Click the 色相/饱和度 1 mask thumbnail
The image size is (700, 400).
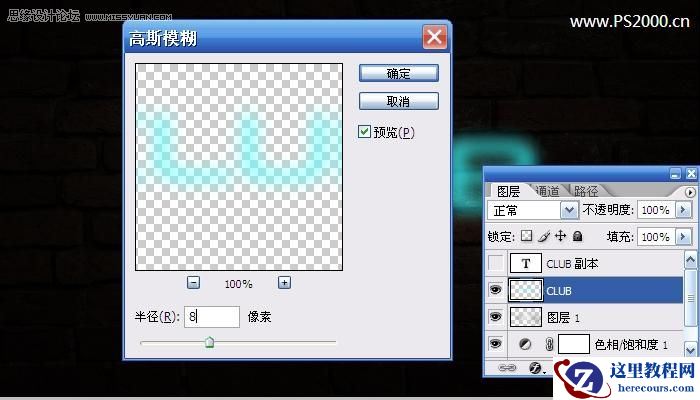(x=574, y=344)
